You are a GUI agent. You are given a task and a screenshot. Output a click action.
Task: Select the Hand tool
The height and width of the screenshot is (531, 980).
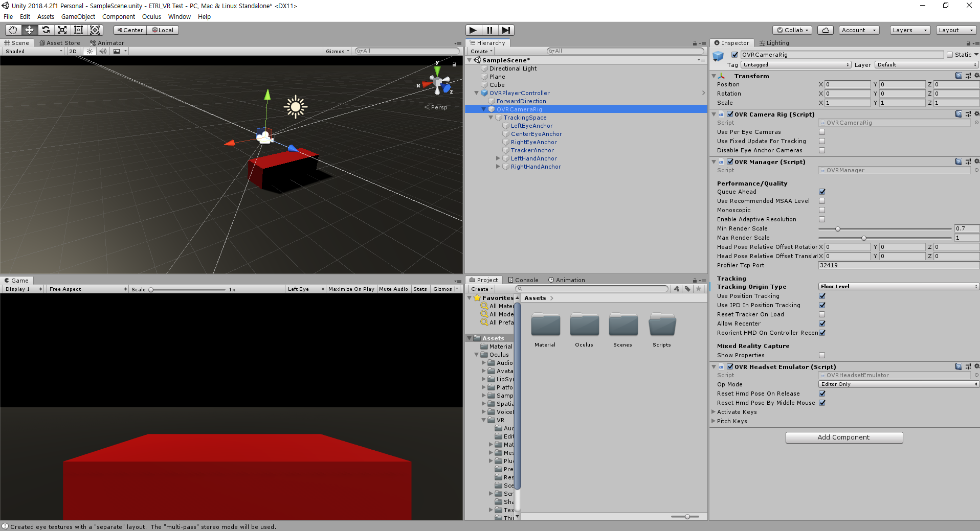(13, 30)
